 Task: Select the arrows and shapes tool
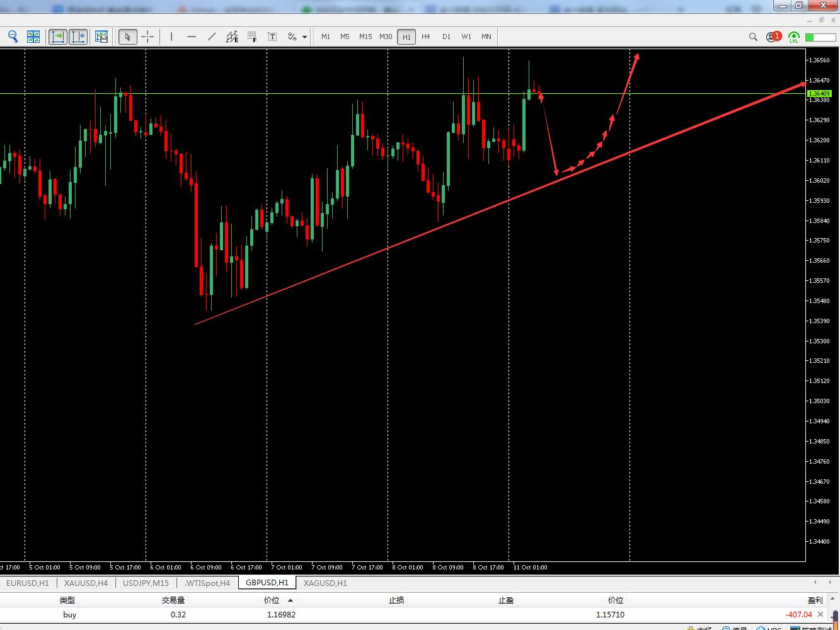292,37
